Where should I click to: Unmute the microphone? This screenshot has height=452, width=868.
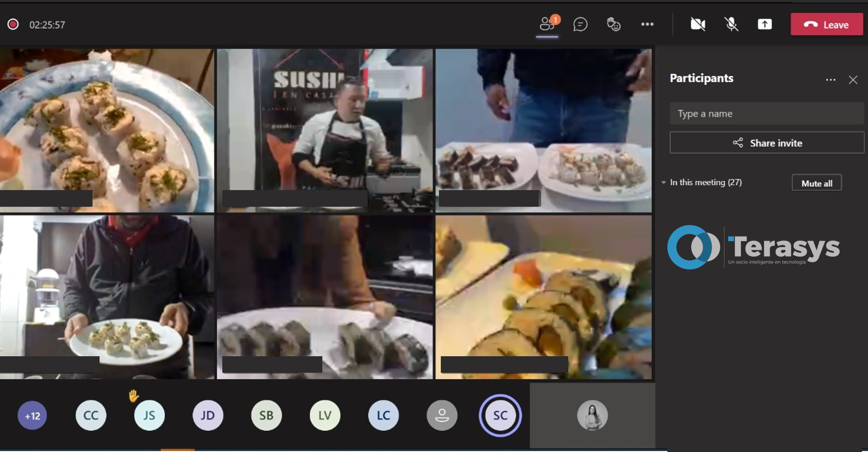[731, 25]
